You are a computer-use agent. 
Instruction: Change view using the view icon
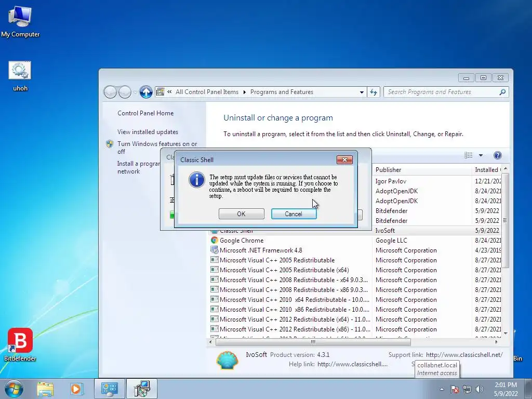(468, 155)
